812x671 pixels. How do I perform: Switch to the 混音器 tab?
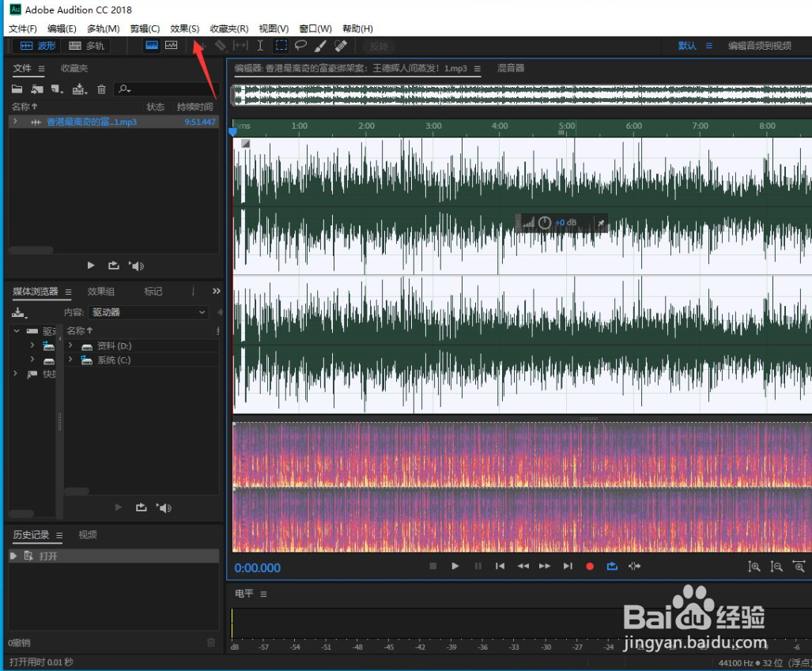(511, 68)
